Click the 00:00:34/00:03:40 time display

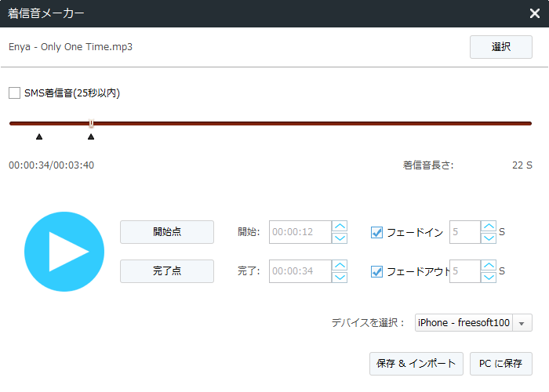tap(52, 165)
